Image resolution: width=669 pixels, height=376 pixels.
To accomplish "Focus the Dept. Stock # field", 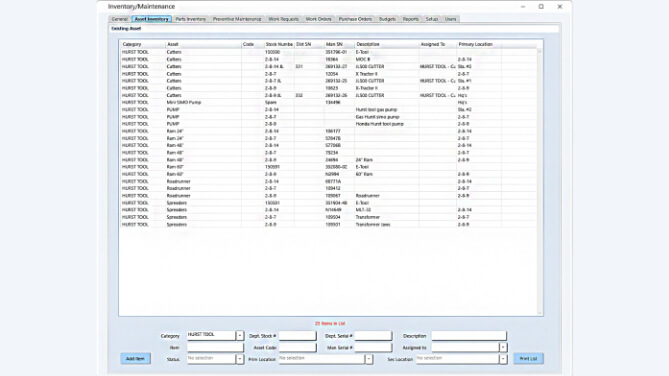I will click(297, 336).
